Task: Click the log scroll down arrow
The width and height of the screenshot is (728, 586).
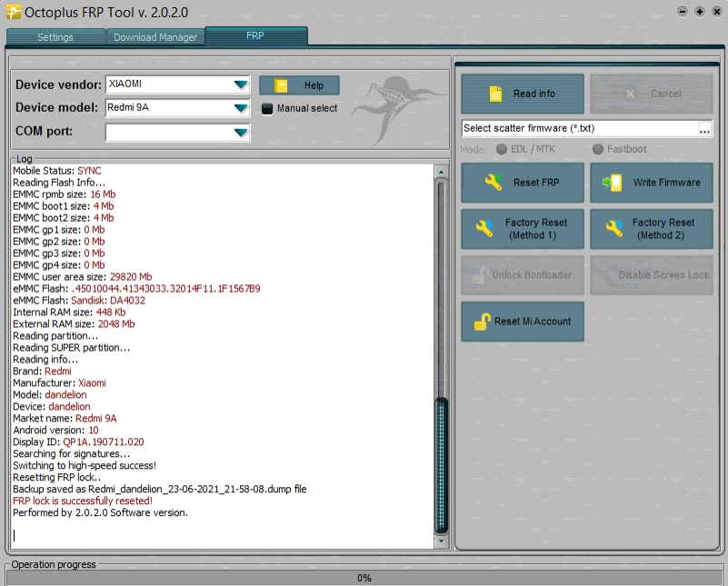Action: [441, 541]
